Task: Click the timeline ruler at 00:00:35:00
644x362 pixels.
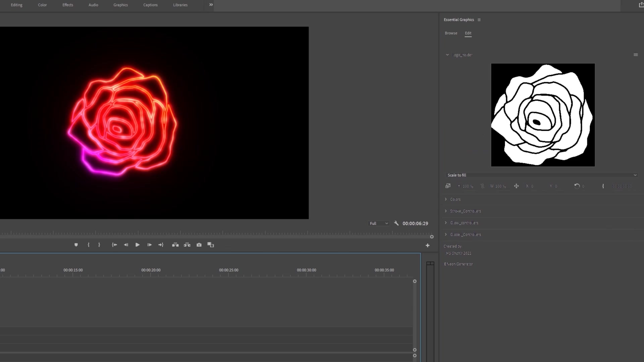Action: tap(384, 270)
